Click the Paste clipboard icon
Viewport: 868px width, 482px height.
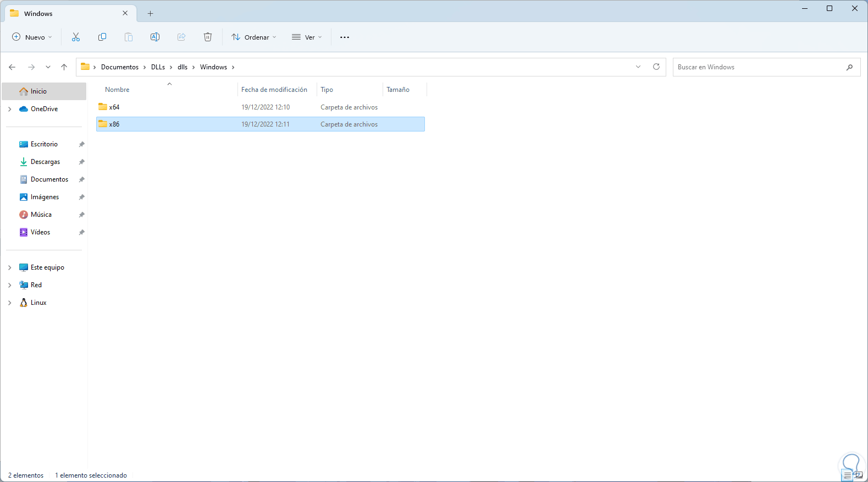pos(129,37)
